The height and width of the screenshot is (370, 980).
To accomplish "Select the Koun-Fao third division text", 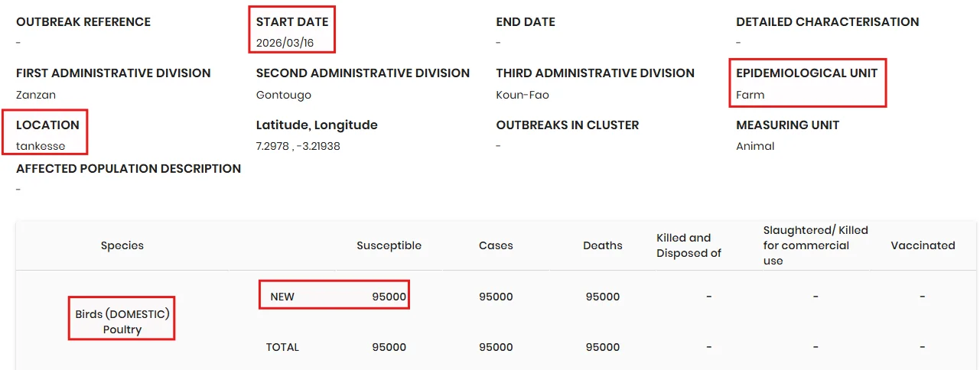I will pyautogui.click(x=523, y=95).
